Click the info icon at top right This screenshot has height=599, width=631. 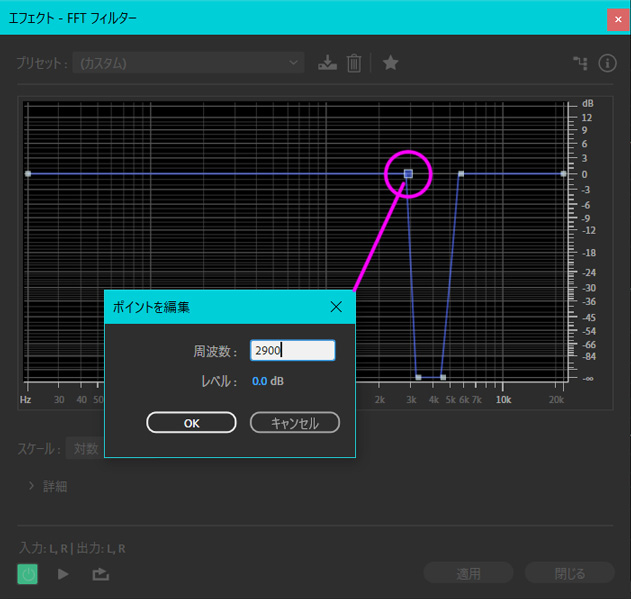click(x=607, y=63)
